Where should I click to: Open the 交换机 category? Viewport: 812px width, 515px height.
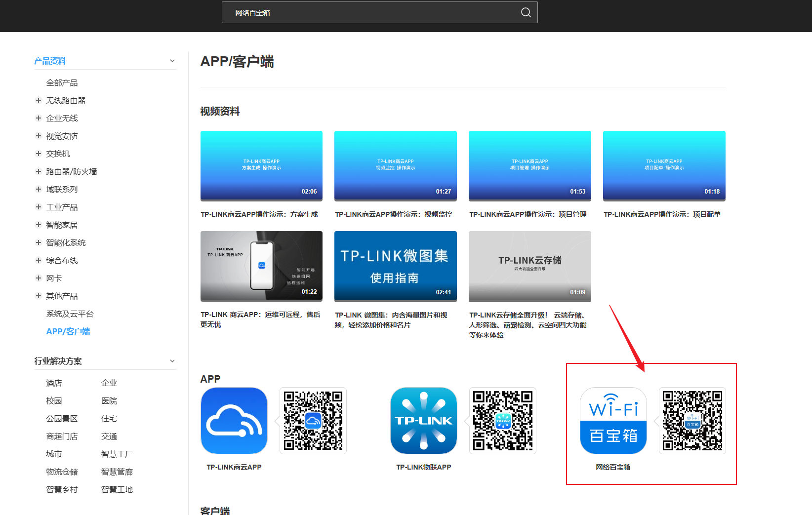[58, 154]
